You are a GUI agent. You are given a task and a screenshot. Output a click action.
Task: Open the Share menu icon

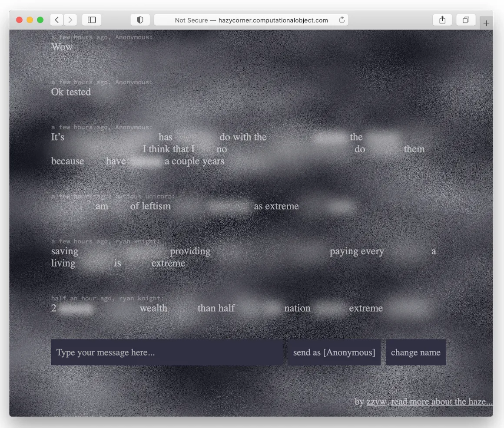tap(442, 20)
